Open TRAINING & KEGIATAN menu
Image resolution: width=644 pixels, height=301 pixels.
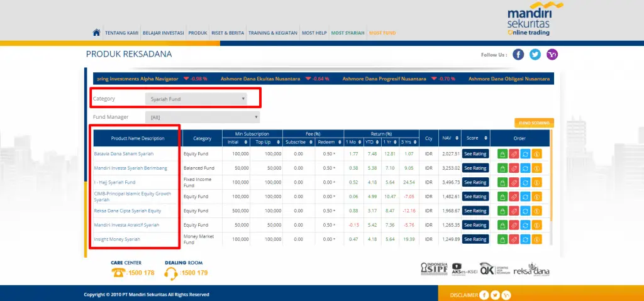(273, 33)
